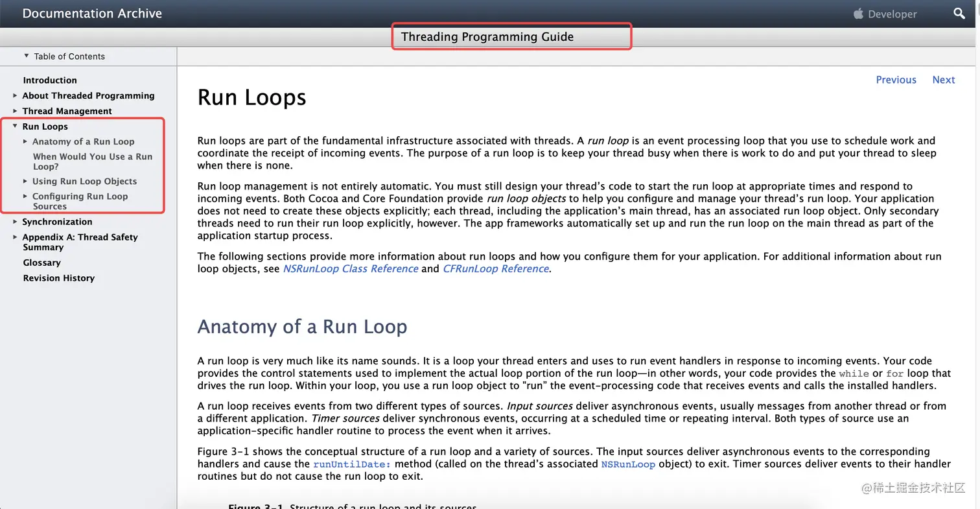Click the Run Loops page heading
The image size is (980, 509).
coord(251,97)
